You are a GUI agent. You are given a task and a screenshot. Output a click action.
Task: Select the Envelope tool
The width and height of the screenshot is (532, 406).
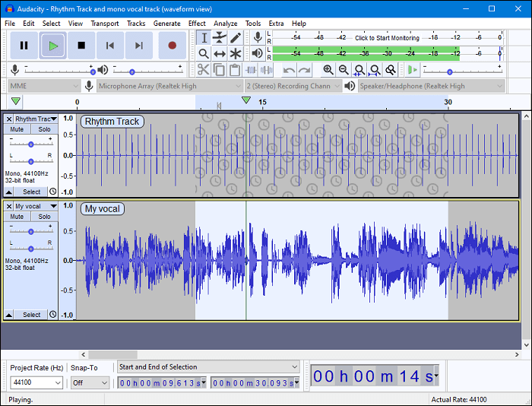point(220,37)
